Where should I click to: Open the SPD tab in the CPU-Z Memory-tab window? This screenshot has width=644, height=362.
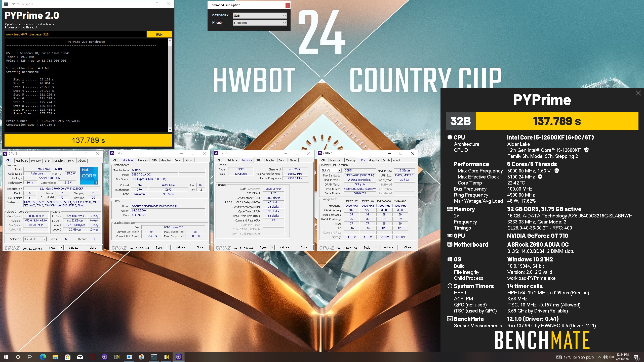[259, 160]
